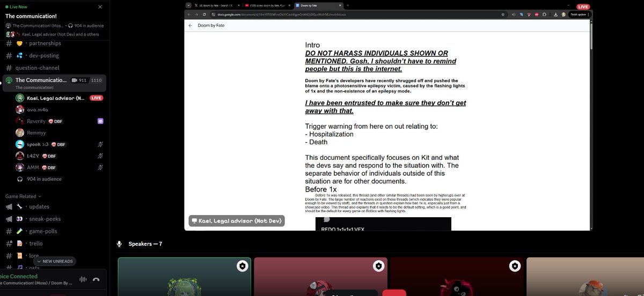This screenshot has width=644, height=296.
Task: Click the red LIVE indicator on stream
Action: (583, 6)
